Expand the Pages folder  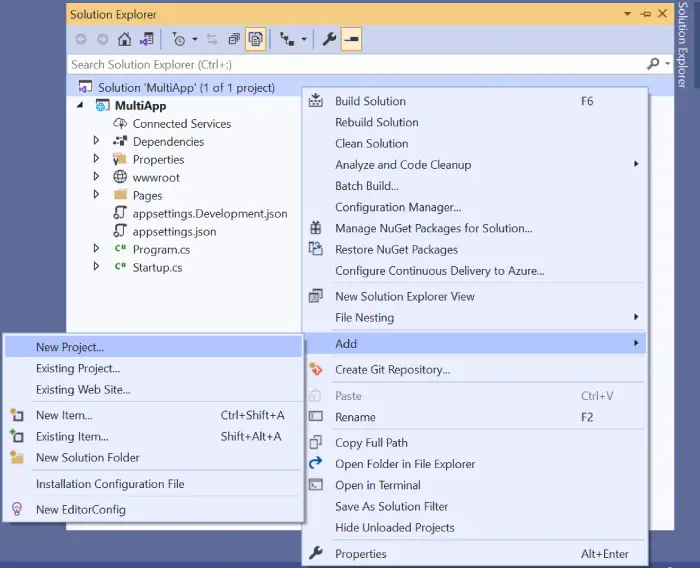pos(96,194)
